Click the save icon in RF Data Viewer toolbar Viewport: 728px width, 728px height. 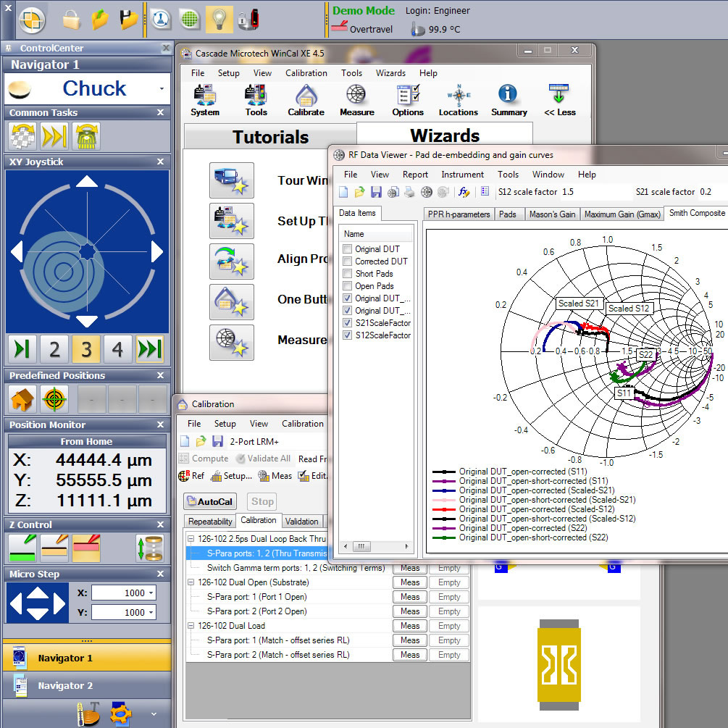pos(376,192)
